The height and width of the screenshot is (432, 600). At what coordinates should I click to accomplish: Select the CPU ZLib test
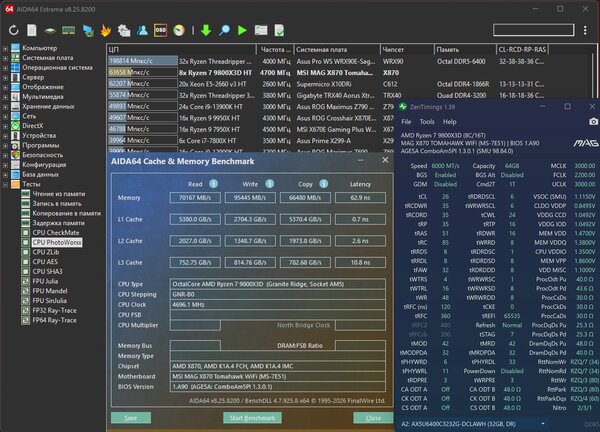pyautogui.click(x=46, y=252)
